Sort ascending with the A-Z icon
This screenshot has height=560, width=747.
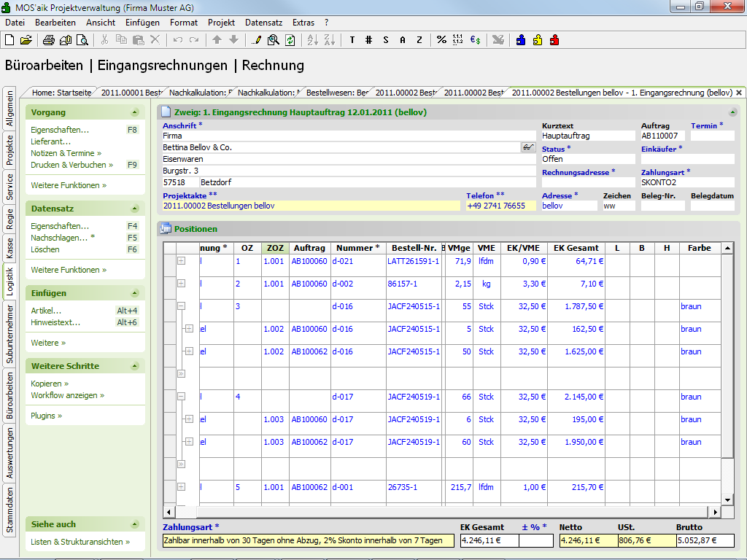[312, 40]
